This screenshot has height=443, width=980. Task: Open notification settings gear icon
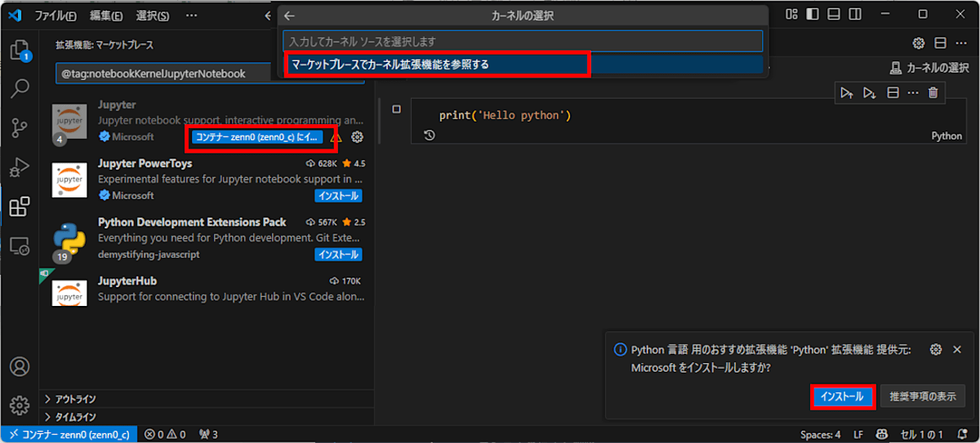tap(936, 349)
